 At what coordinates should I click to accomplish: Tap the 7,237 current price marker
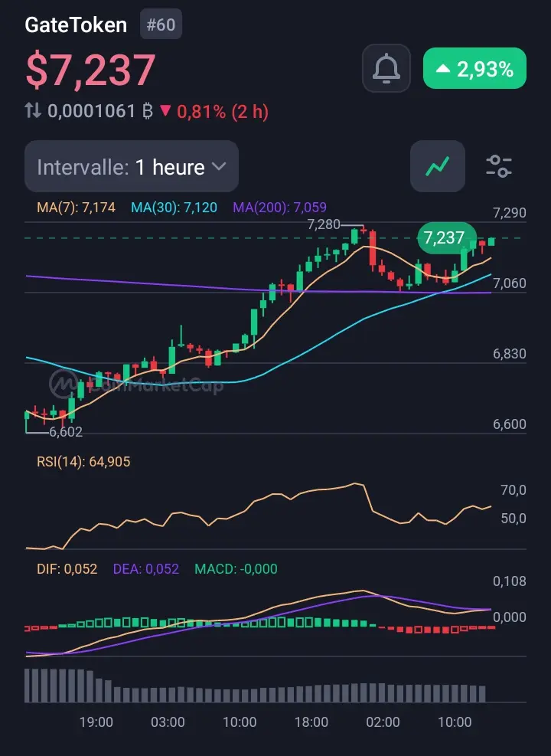click(x=445, y=237)
